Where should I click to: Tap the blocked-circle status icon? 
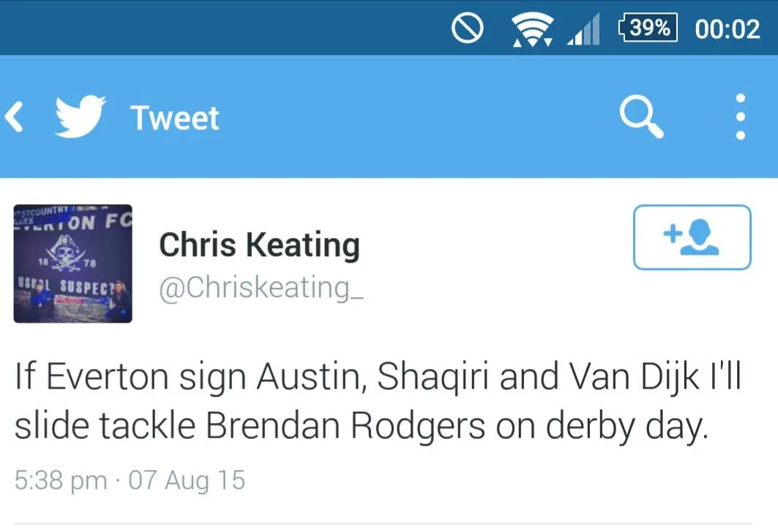pyautogui.click(x=468, y=29)
